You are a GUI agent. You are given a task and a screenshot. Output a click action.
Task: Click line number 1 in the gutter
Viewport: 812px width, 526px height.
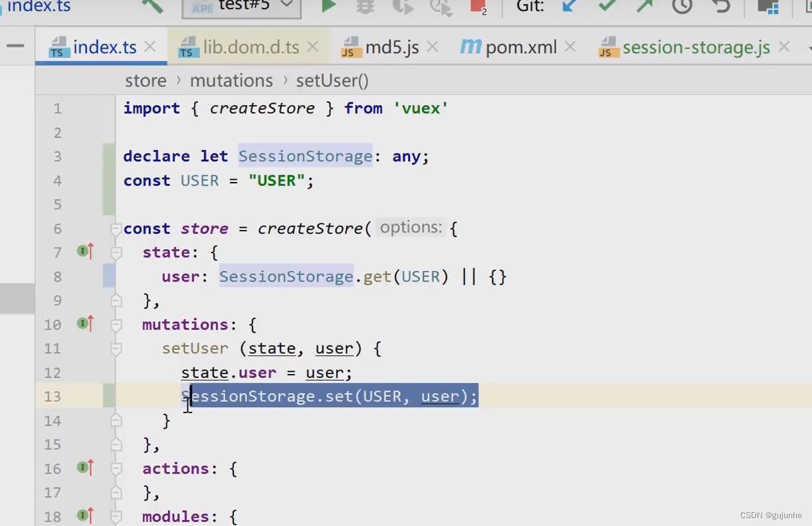[x=57, y=108]
